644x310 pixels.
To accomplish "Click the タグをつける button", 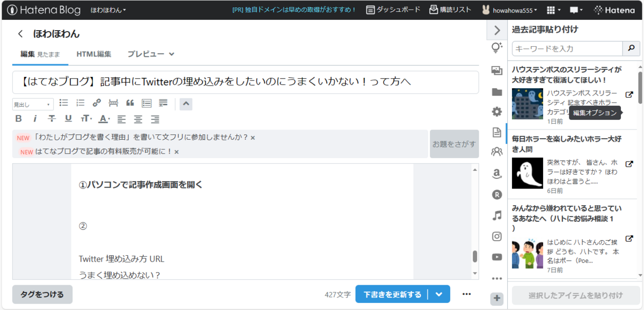I will point(42,294).
